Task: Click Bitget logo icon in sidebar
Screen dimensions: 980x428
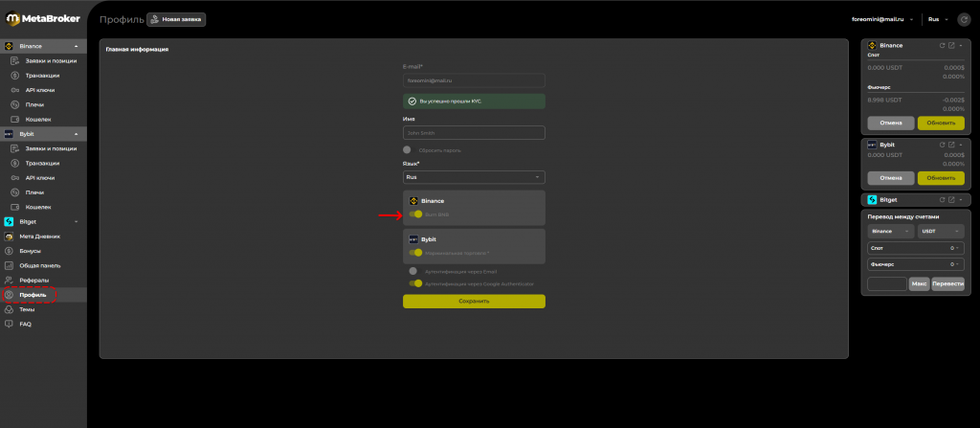Action: click(9, 221)
